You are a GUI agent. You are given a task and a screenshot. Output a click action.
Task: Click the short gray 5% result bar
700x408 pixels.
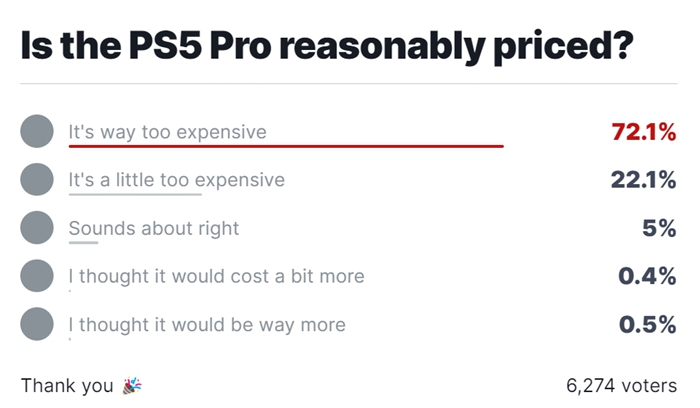click(x=83, y=242)
